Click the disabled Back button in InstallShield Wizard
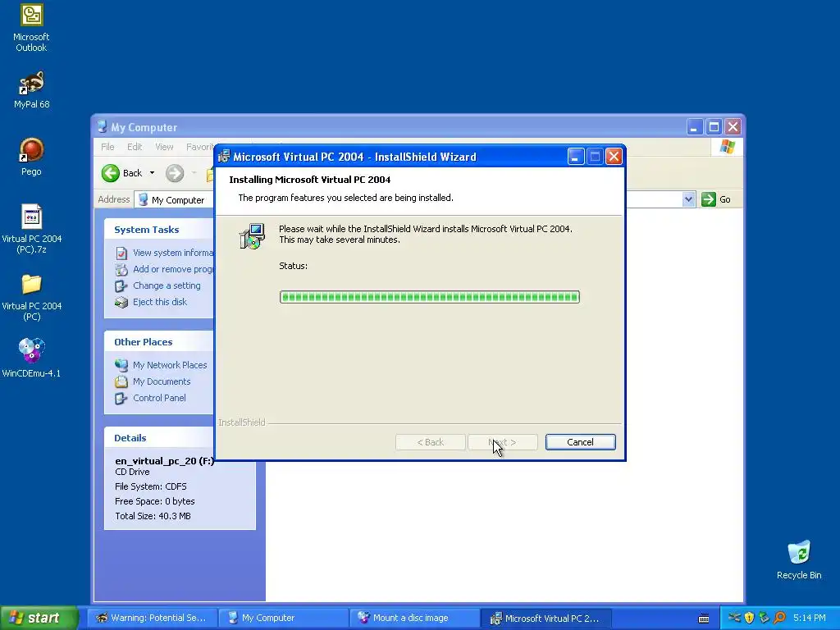Viewport: 840px width, 630px height. click(430, 442)
